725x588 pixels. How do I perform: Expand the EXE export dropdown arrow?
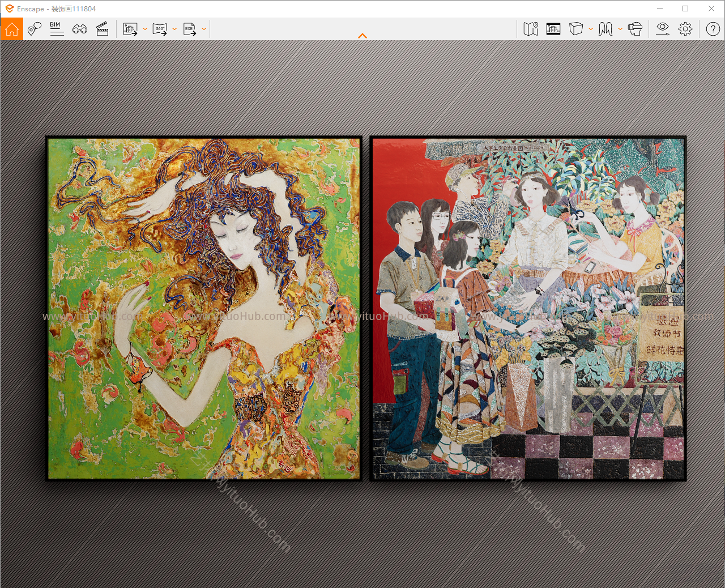tap(204, 29)
